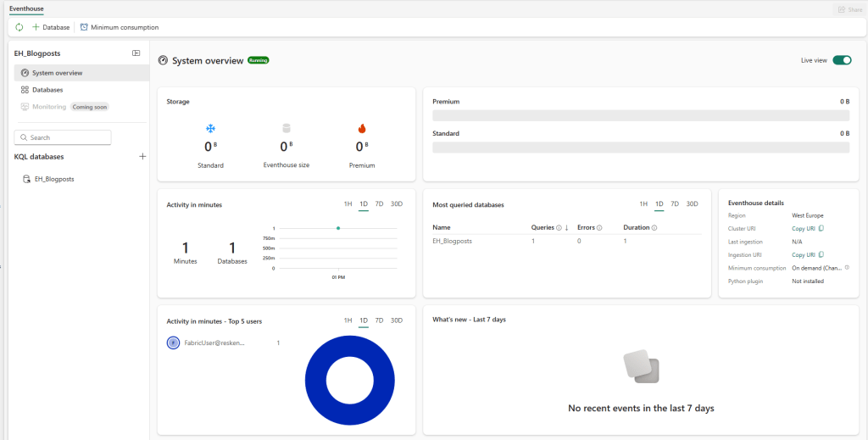Click the Queries info icon
The width and height of the screenshot is (868, 440).
point(559,228)
